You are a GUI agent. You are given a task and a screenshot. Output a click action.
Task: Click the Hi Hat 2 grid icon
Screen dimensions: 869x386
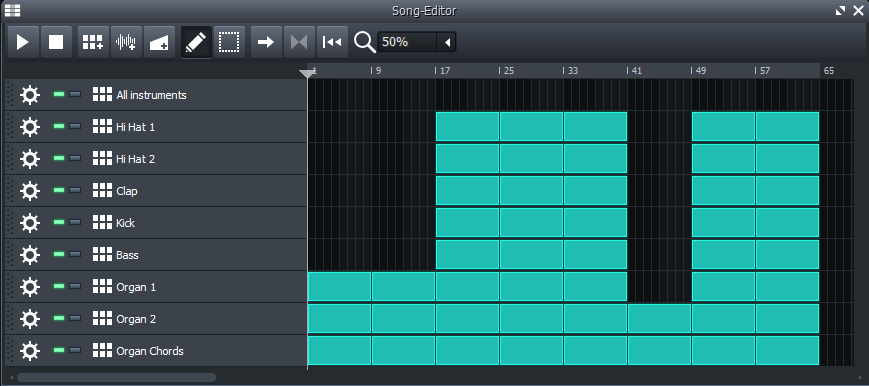pos(103,159)
